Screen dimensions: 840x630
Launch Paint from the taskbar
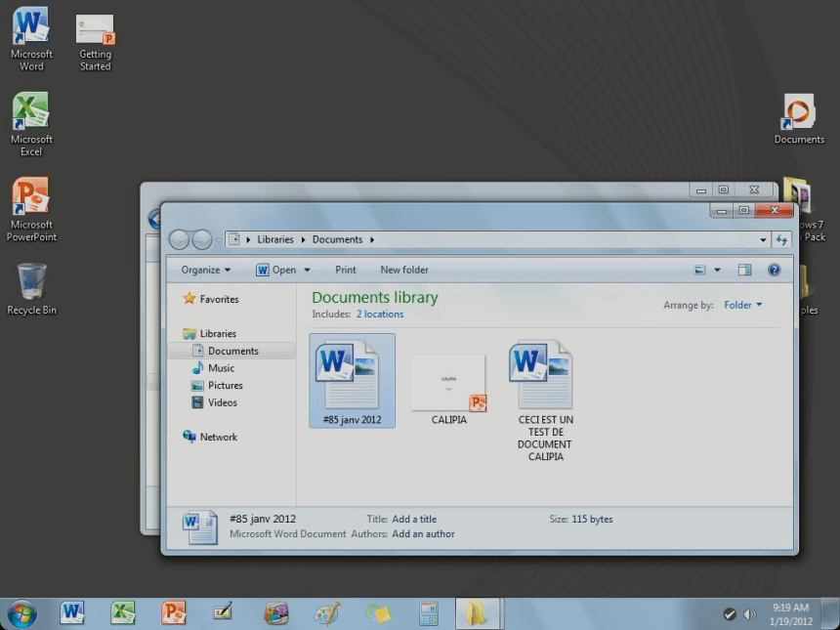click(x=326, y=613)
